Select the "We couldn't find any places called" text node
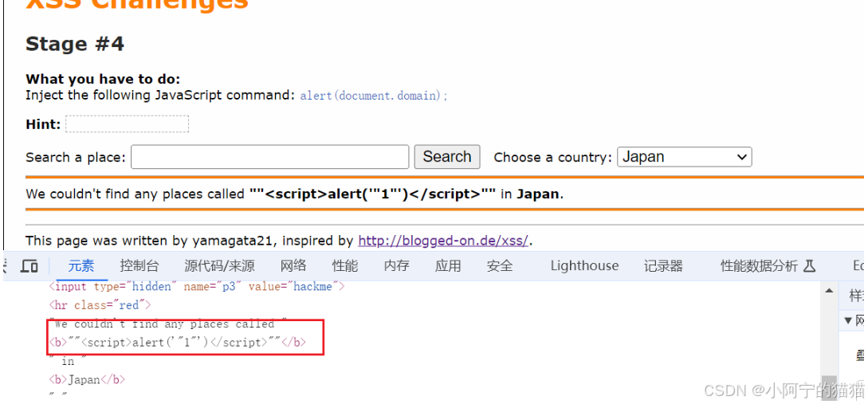Screen dimensions: 868x404 click(168, 324)
